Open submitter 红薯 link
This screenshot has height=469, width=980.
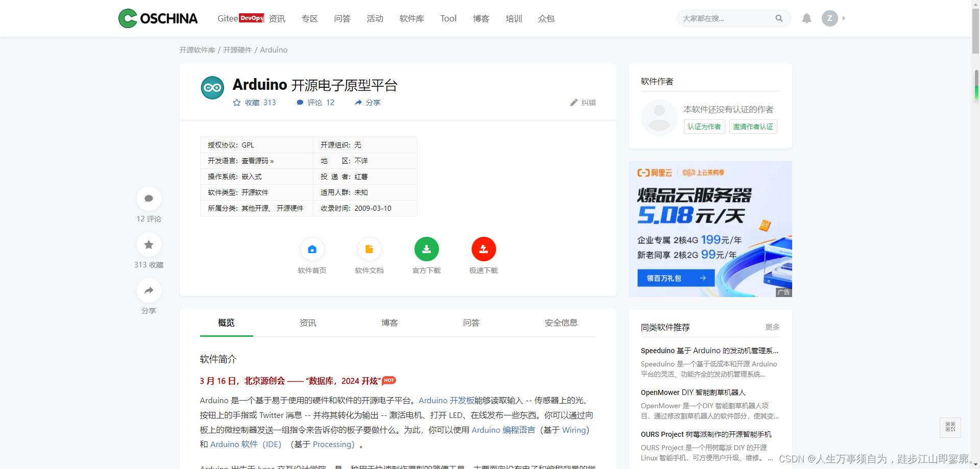tap(361, 177)
